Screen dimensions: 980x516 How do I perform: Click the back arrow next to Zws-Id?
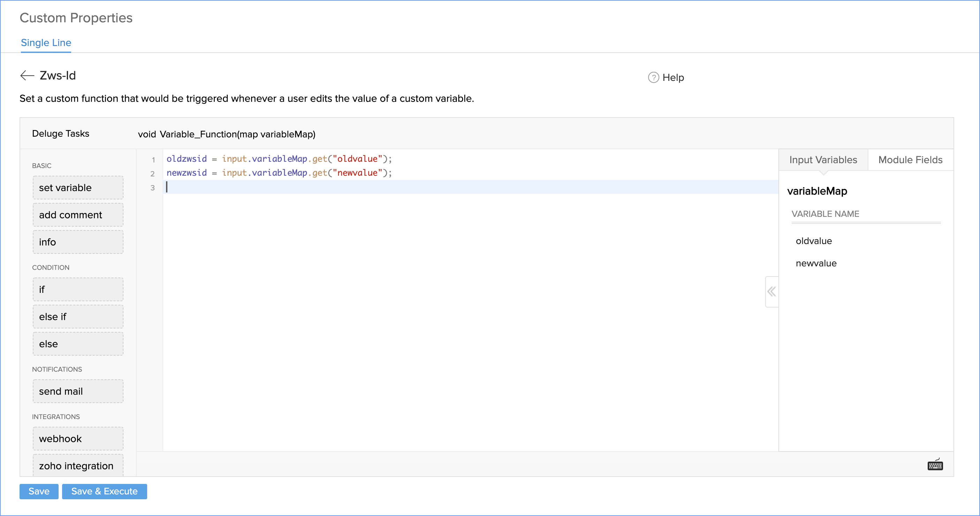[x=27, y=75]
